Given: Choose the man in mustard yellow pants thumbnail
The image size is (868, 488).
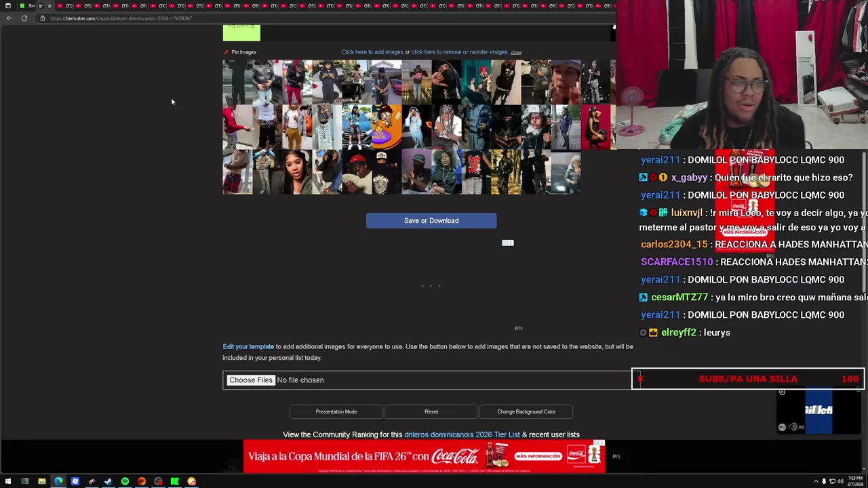Looking at the screenshot, I should click(x=297, y=127).
